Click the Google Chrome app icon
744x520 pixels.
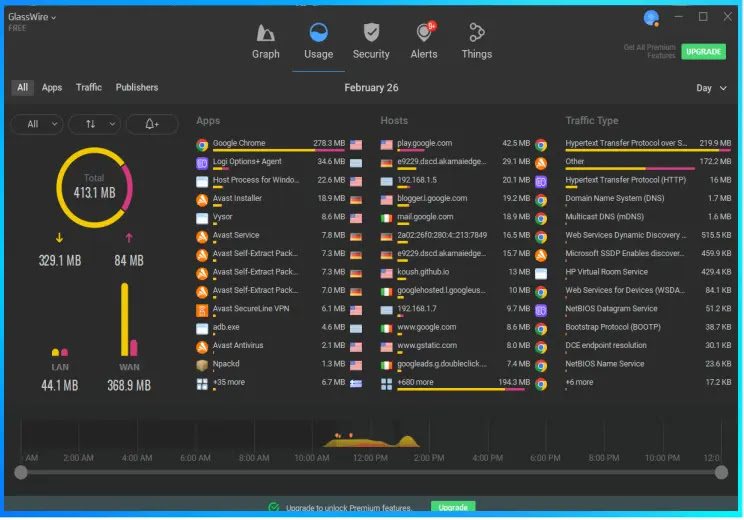(x=202, y=145)
